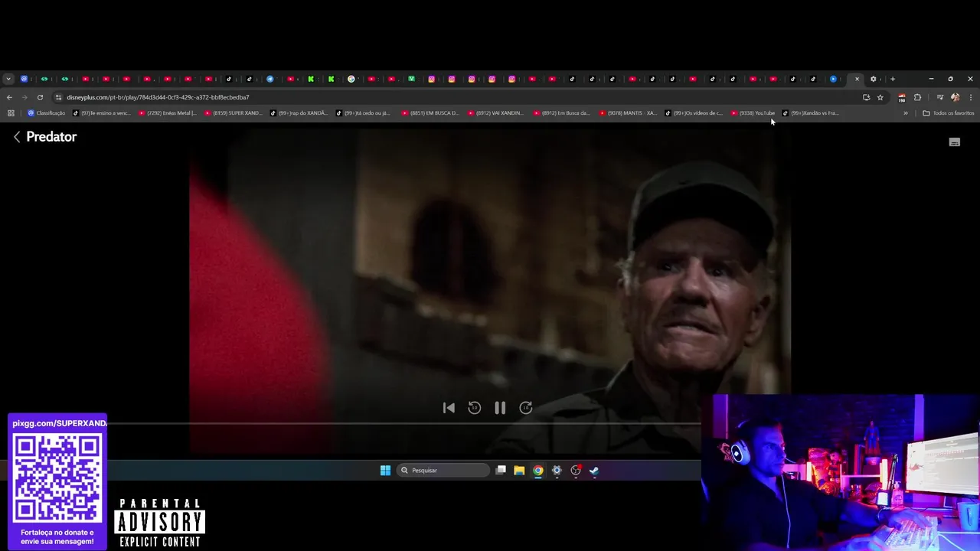Open '(9338) YouTube' bookmark
The image size is (980, 551).
[x=753, y=113]
